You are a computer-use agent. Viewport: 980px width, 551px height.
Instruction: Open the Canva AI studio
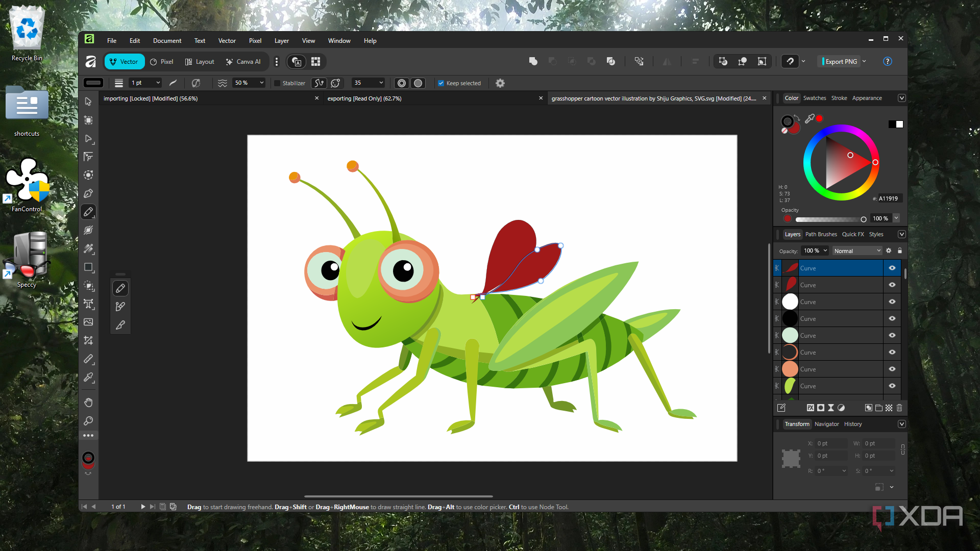[x=243, y=62]
